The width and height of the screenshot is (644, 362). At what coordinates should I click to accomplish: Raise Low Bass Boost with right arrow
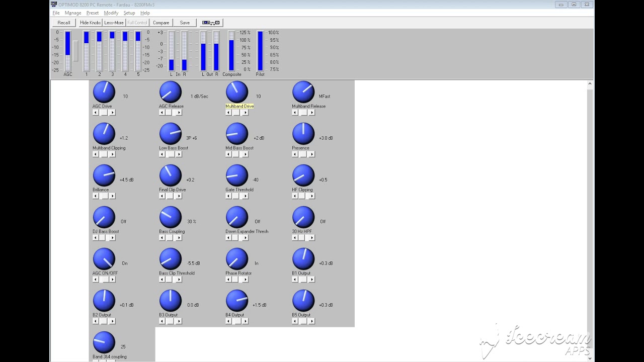[x=179, y=154]
